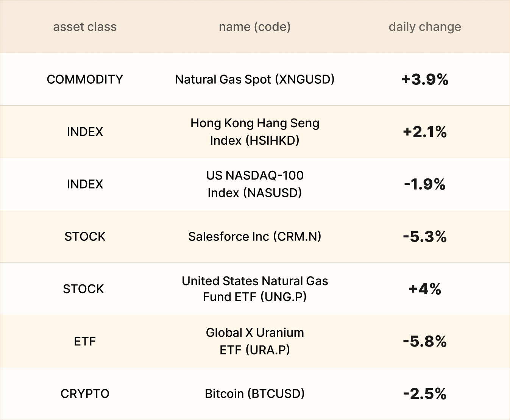Viewport: 510px width, 420px height.
Task: Click the -1.9% daily change value
Action: coord(425,184)
